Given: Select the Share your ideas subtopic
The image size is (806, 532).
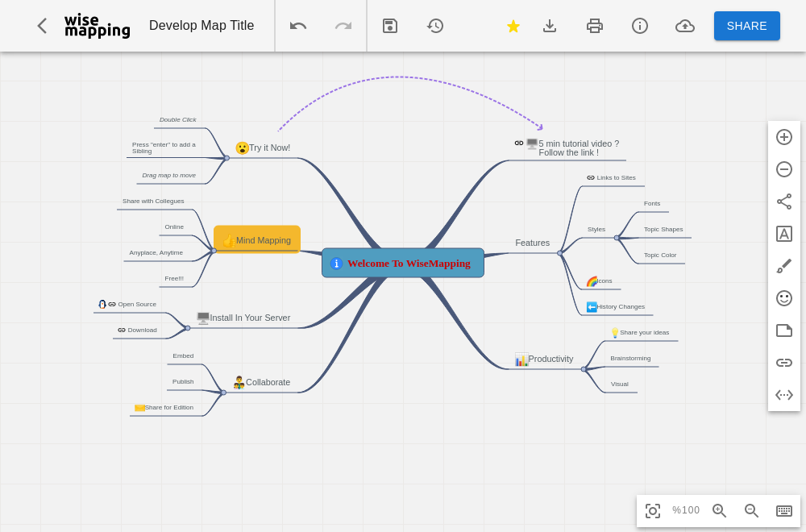Looking at the screenshot, I should pos(640,333).
